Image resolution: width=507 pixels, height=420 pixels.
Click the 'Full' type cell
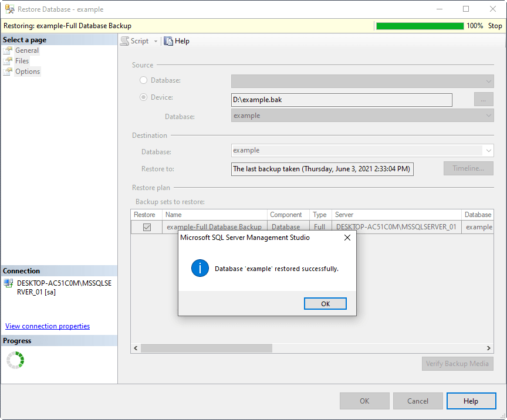(x=320, y=227)
